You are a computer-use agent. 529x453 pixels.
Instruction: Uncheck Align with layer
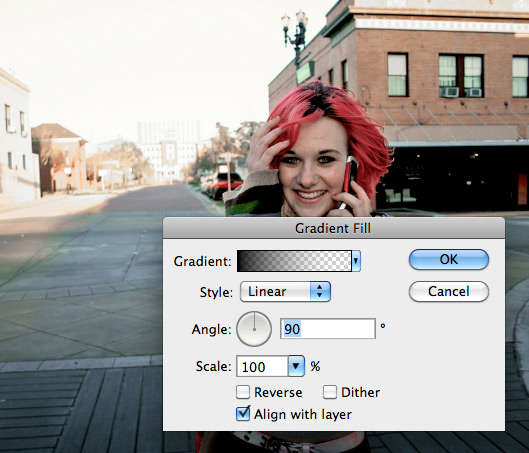243,414
